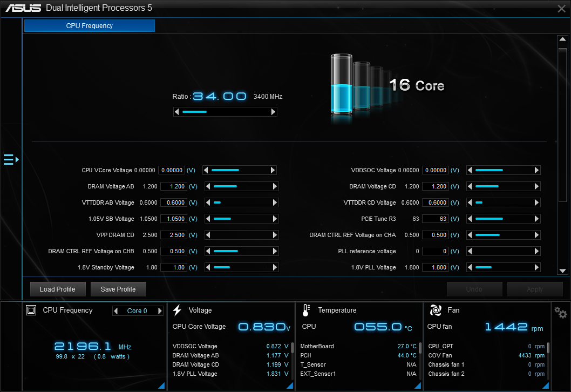Click the DRAM Voltage AB input field
The image size is (571, 392).
tap(174, 186)
